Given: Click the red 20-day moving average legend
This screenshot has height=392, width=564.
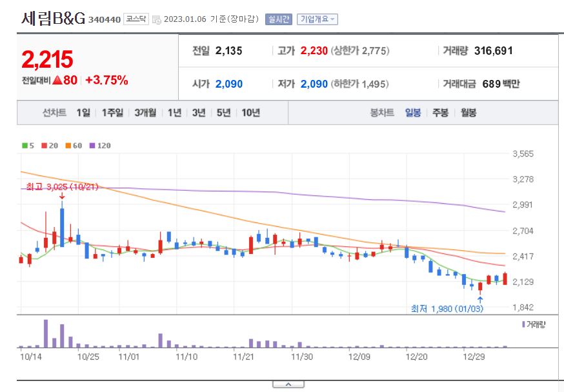Looking at the screenshot, I should [x=50, y=146].
